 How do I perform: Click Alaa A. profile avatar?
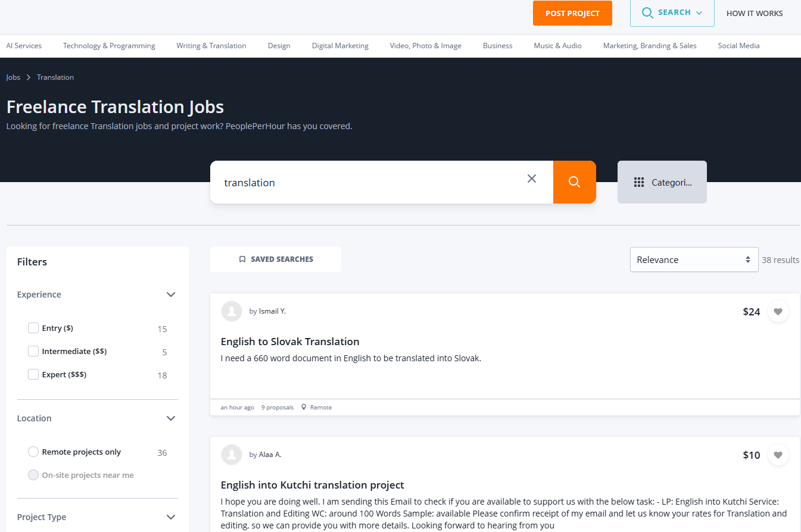pyautogui.click(x=232, y=455)
